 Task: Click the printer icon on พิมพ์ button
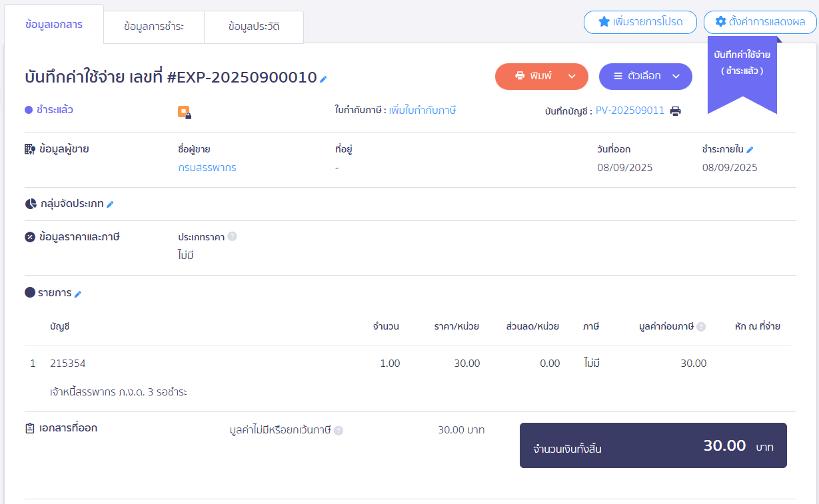(520, 76)
